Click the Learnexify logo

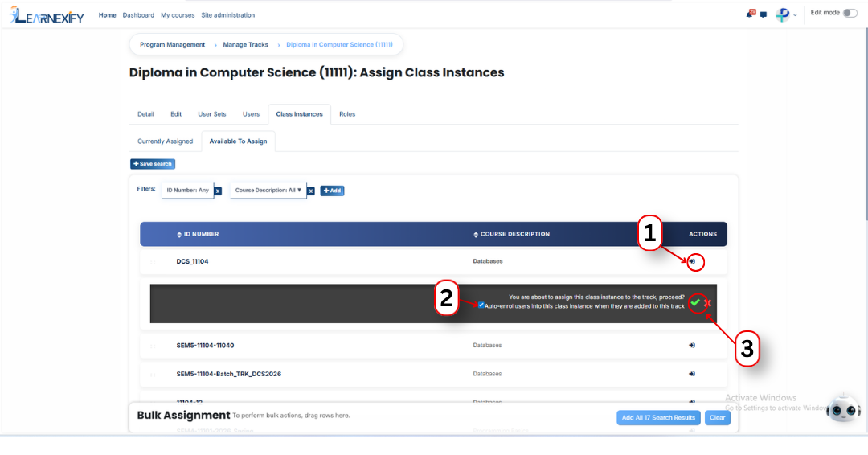47,15
